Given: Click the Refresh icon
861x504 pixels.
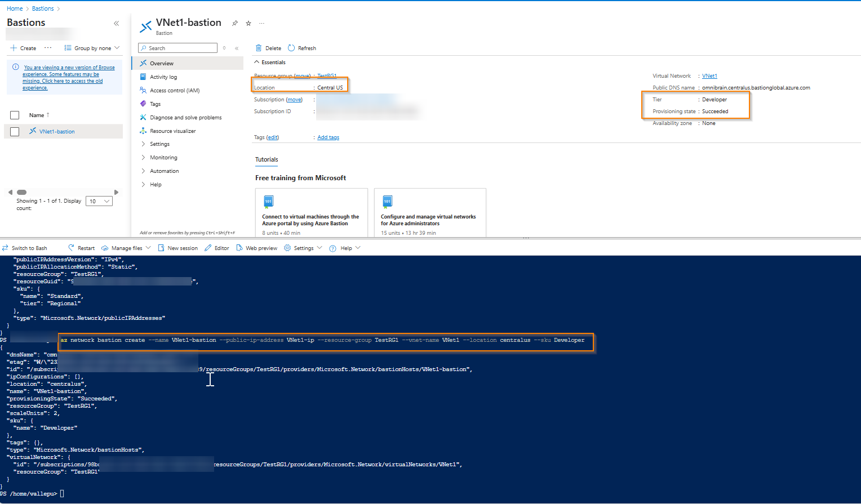Looking at the screenshot, I should tap(291, 48).
